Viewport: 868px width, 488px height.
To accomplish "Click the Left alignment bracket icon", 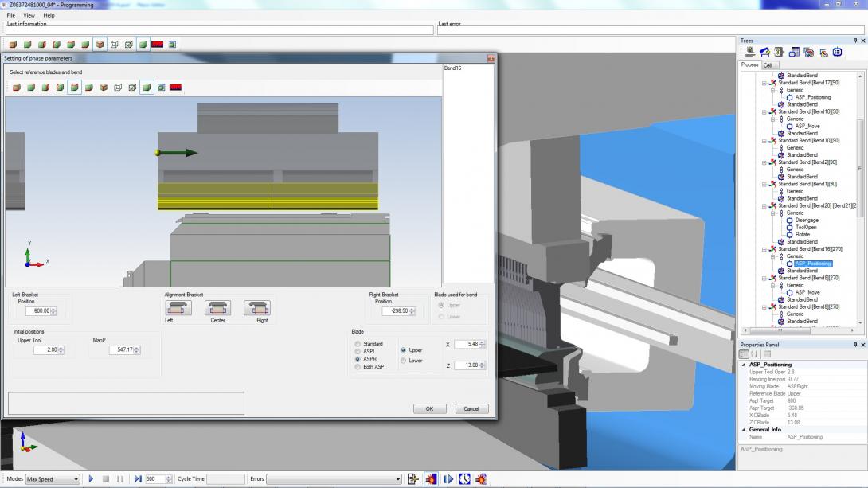I will click(x=178, y=308).
